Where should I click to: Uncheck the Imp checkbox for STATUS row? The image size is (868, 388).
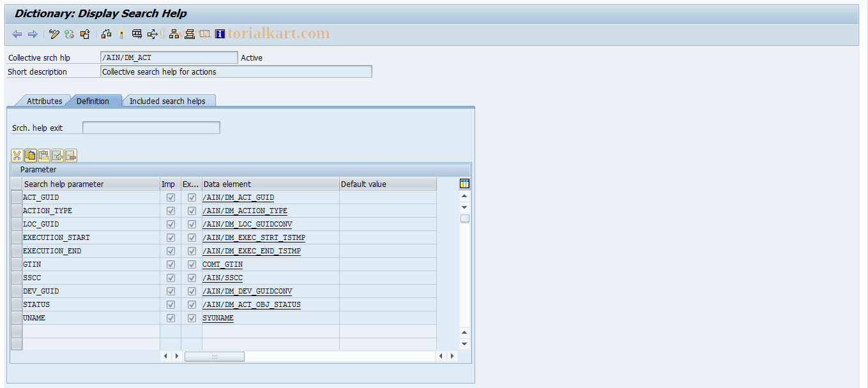[x=171, y=304]
